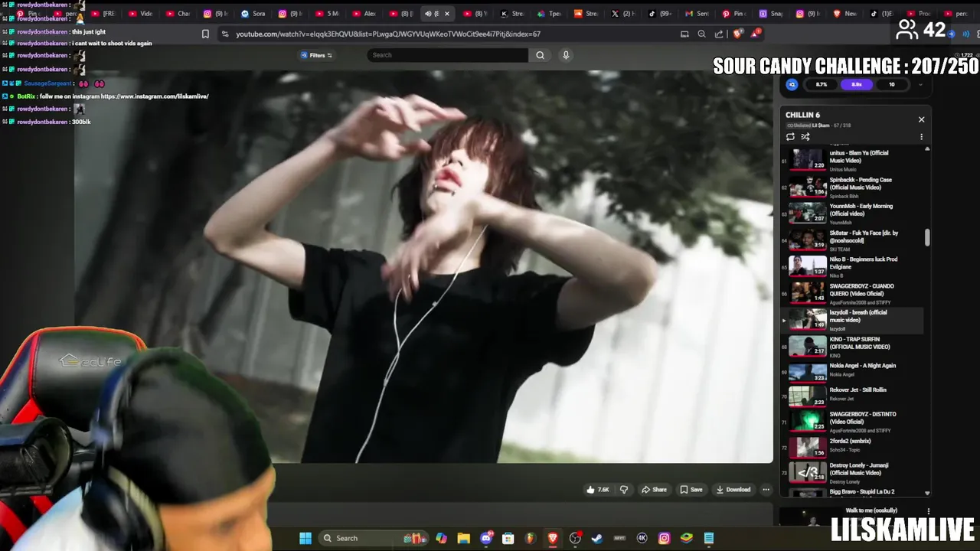This screenshot has height=551, width=980.
Task: Click the playlist scrollbar thumb
Action: [x=927, y=237]
